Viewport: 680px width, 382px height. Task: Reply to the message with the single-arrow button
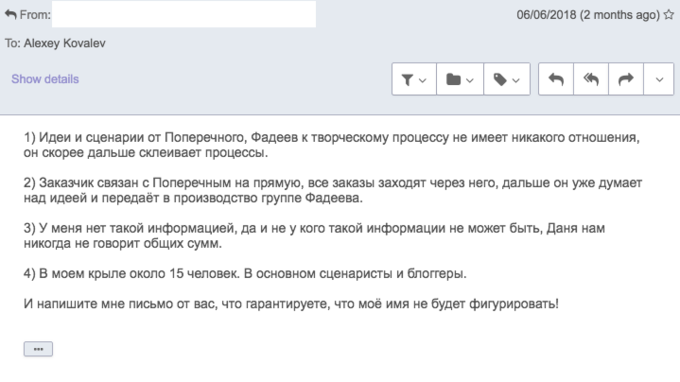click(556, 79)
